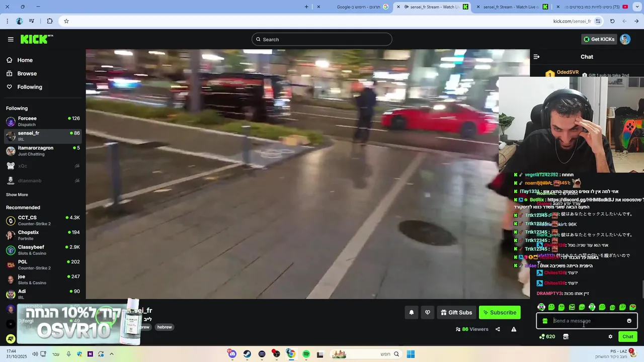
Task: Click the Windows taskbar search box
Action: [365, 354]
